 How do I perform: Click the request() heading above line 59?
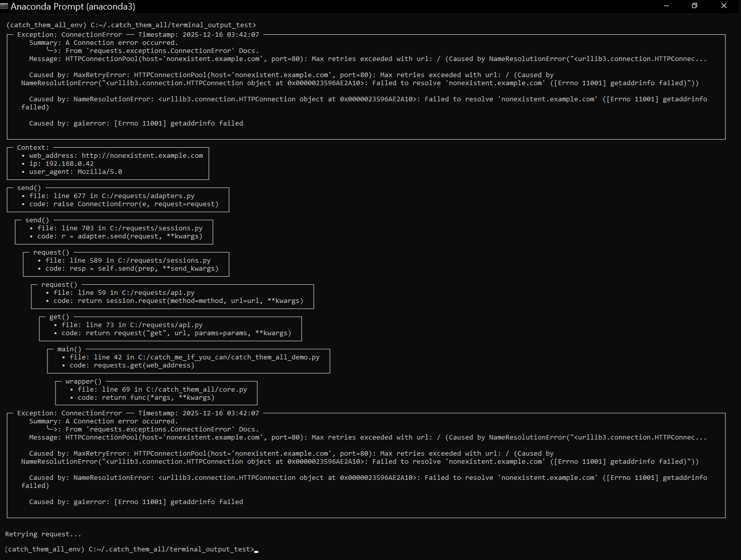coord(59,285)
